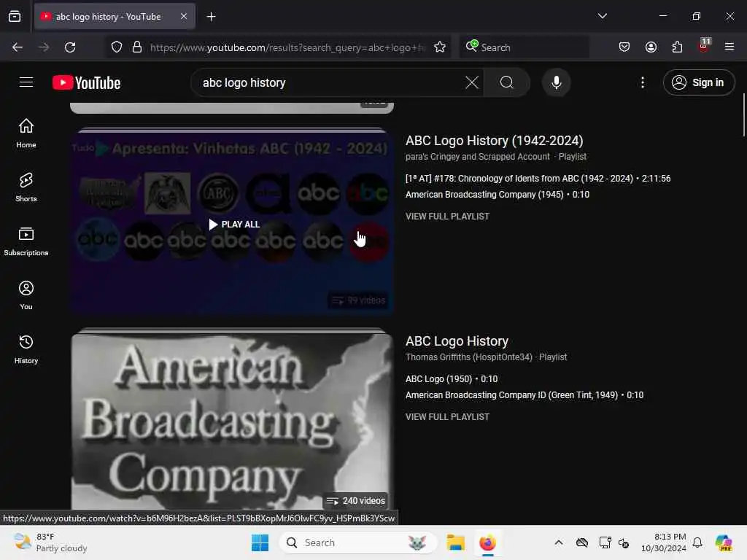The height and width of the screenshot is (560, 747).
Task: Click Sign in button
Action: point(699,82)
